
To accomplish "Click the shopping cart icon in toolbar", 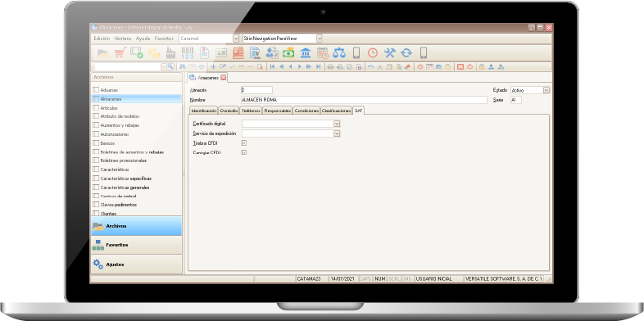I will tap(120, 53).
